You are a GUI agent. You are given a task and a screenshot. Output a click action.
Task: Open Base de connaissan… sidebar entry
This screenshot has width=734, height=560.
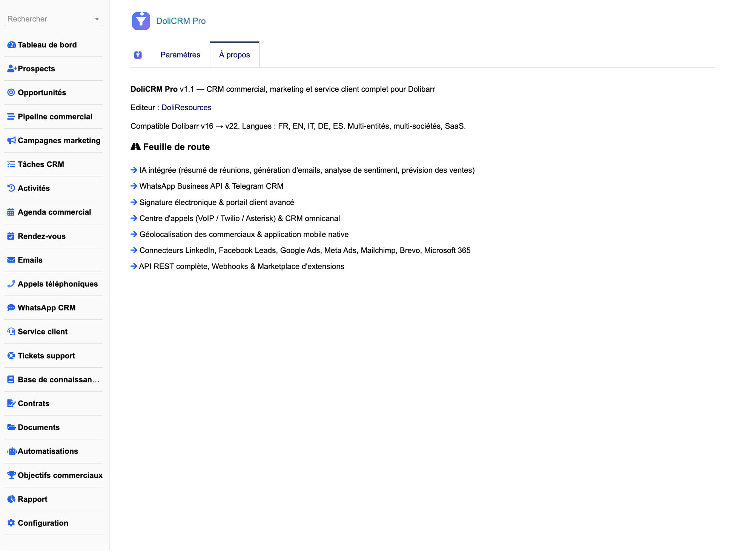(58, 379)
